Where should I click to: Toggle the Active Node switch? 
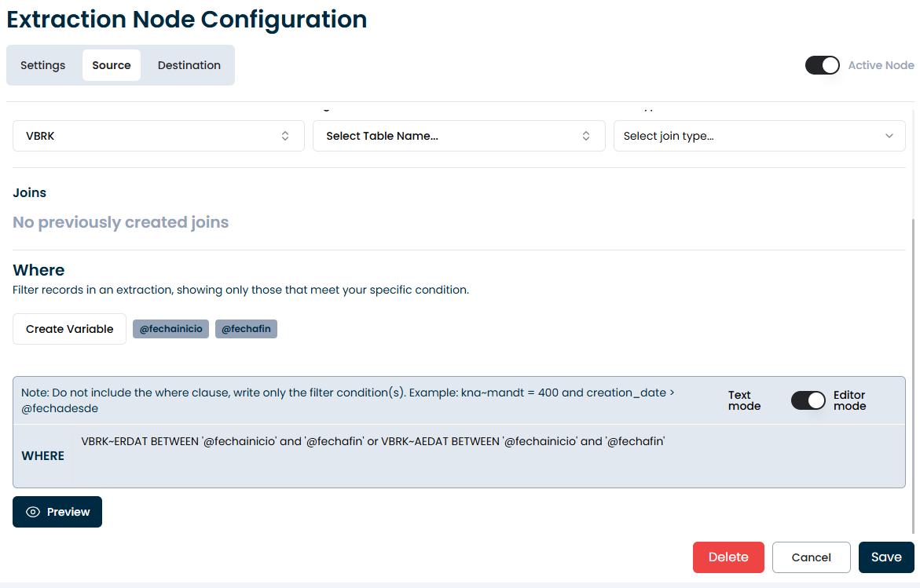(823, 65)
